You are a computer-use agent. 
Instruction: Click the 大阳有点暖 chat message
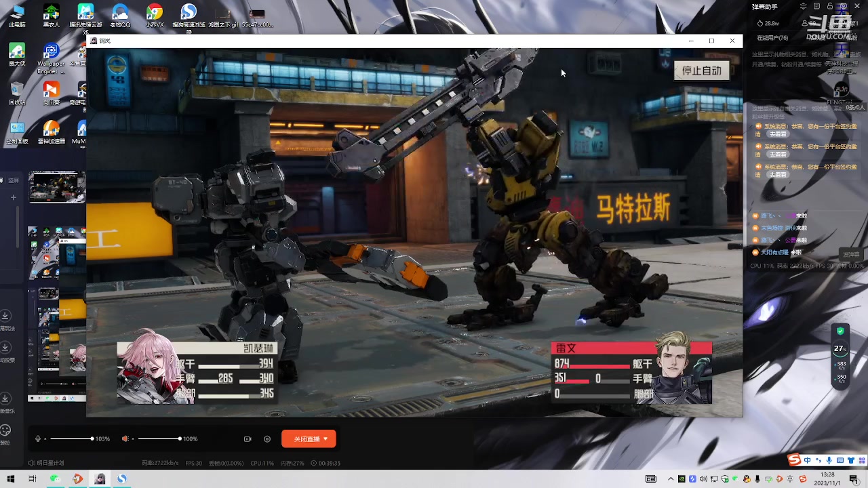pos(777,252)
